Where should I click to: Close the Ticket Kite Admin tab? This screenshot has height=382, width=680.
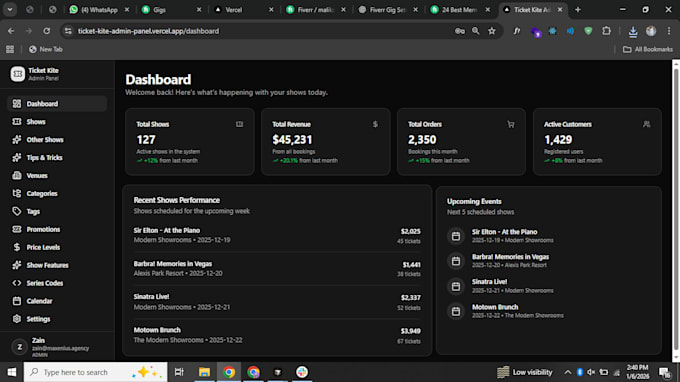click(560, 10)
